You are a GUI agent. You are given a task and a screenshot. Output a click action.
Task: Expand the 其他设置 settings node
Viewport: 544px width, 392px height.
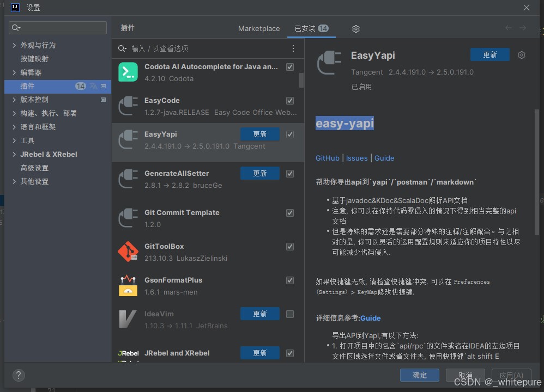pyautogui.click(x=14, y=182)
